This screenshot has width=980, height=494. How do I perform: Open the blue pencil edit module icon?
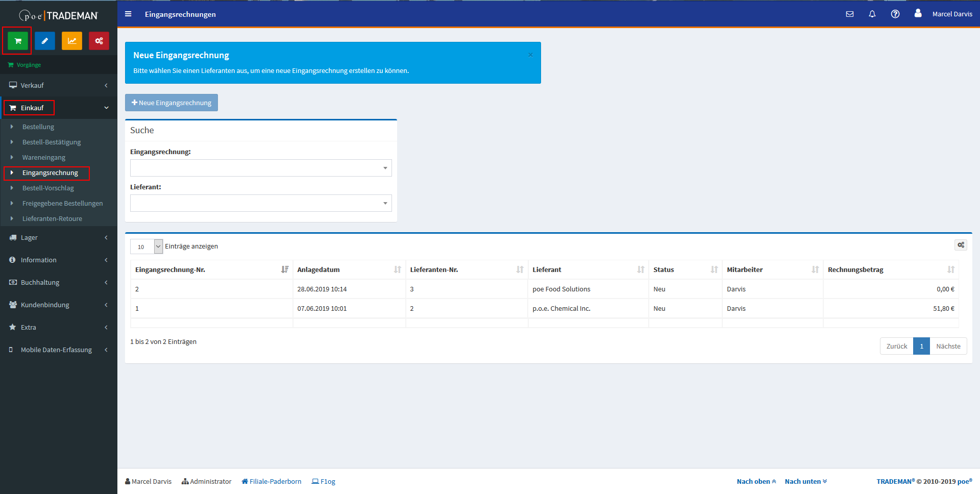(x=45, y=41)
